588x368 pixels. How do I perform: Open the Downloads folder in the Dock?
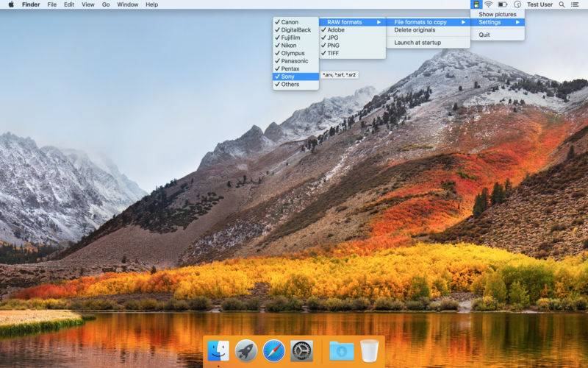click(342, 352)
